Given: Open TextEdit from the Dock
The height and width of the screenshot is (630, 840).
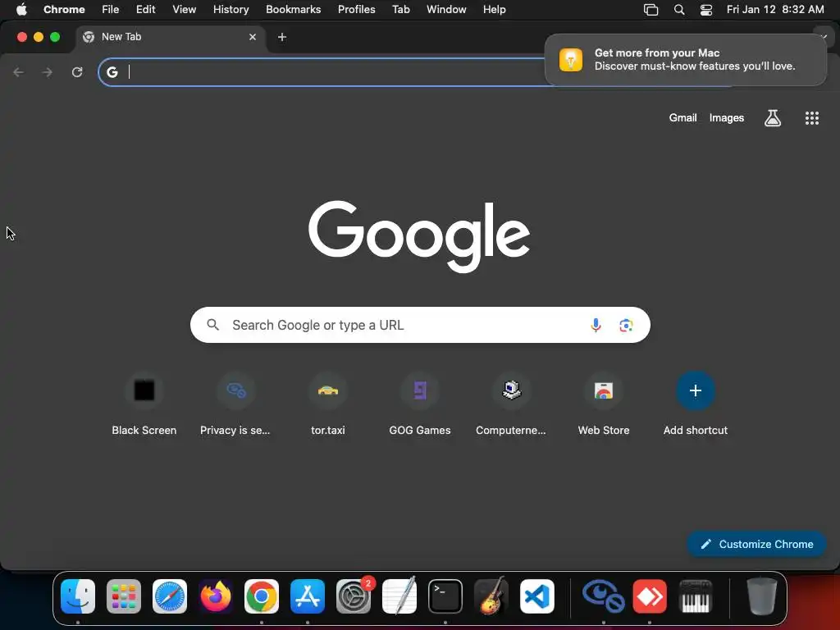Looking at the screenshot, I should pyautogui.click(x=399, y=596).
